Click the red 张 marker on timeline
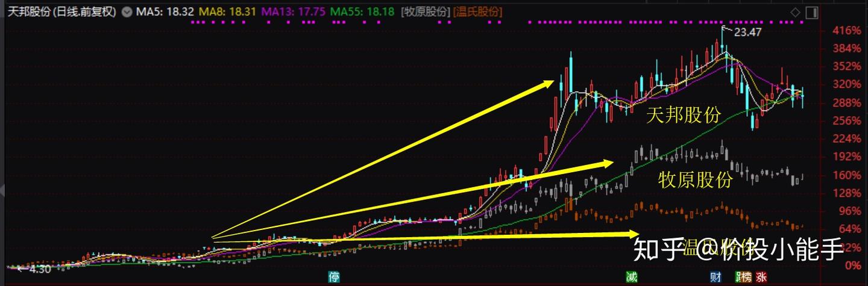The image size is (868, 286). pyautogui.click(x=761, y=277)
